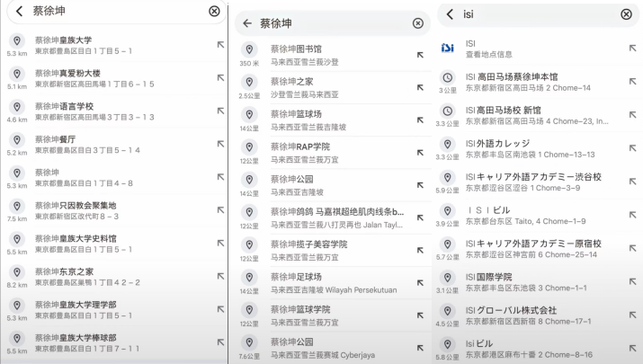Open 蔡徐坤鸽鸽 马嘉祺超绝肌肉线条 result
This screenshot has height=364, width=643.
click(x=333, y=218)
